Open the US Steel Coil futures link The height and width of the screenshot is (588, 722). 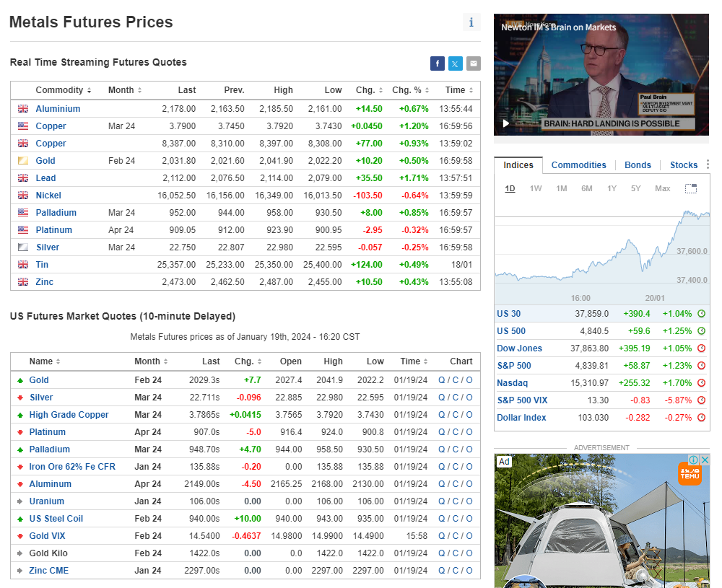(x=56, y=519)
